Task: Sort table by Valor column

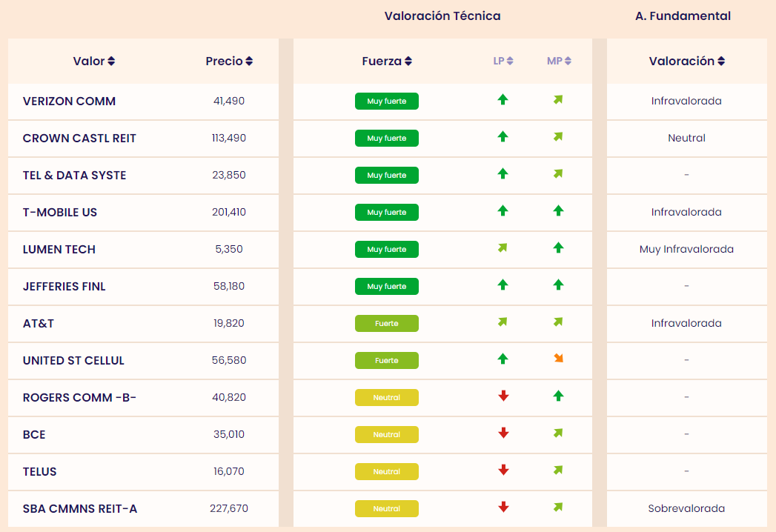Action: tap(94, 61)
